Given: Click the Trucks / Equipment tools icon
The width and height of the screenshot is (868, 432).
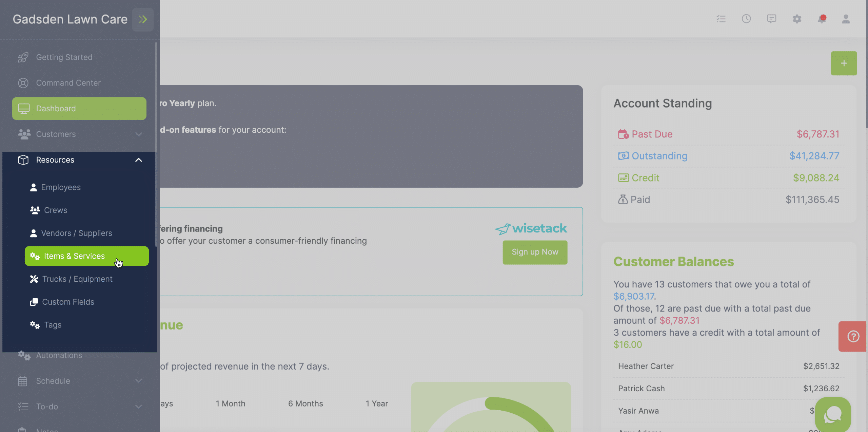Looking at the screenshot, I should (x=34, y=279).
